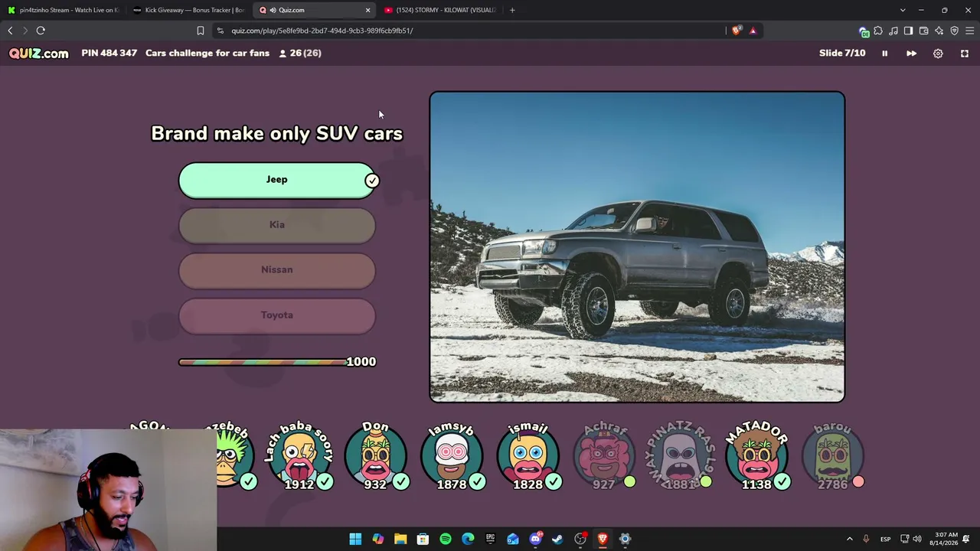Choose the Nissan answer
Image resolution: width=980 pixels, height=551 pixels.
pos(277,270)
